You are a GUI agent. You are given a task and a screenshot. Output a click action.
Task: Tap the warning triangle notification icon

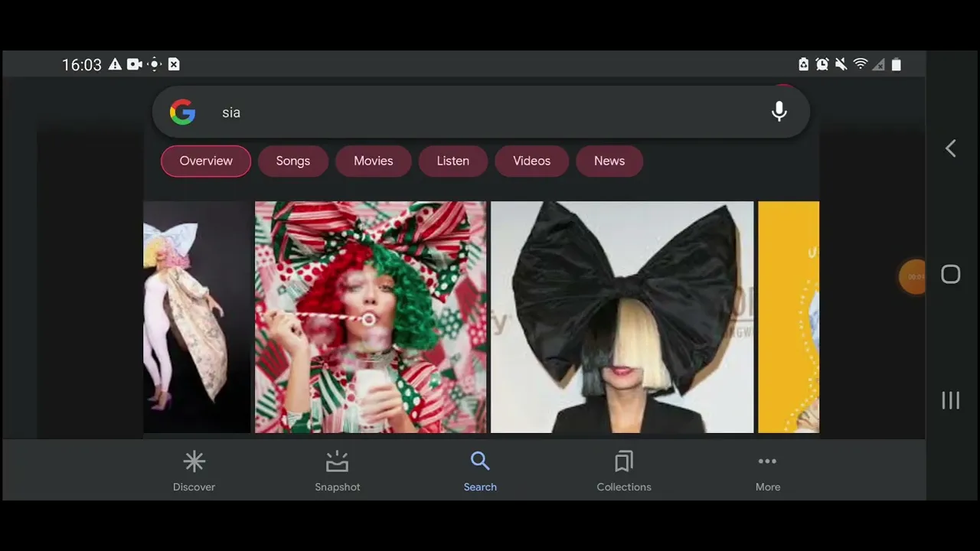(x=115, y=64)
